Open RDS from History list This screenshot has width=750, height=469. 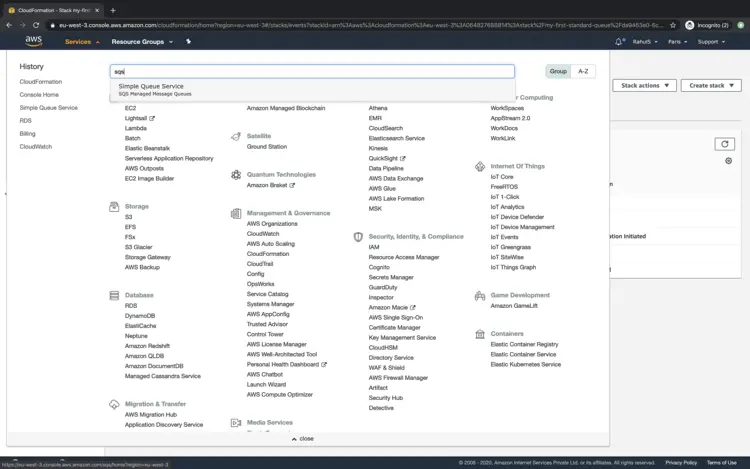(25, 120)
